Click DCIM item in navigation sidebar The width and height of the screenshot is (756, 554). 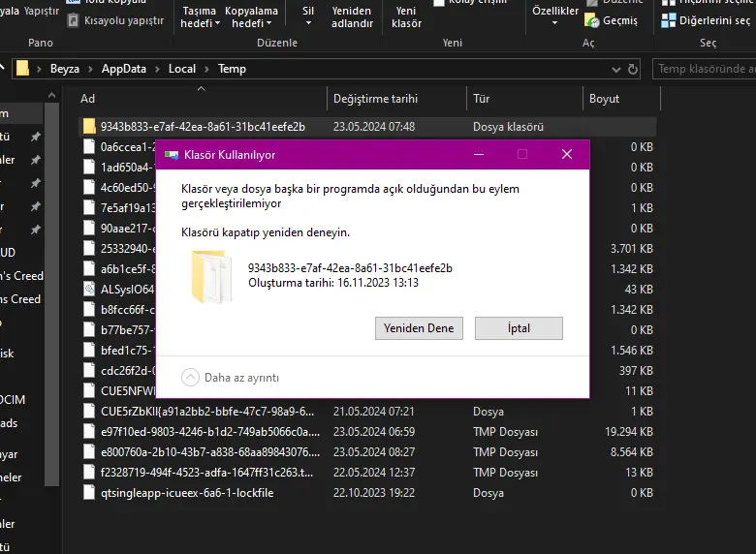coord(13,400)
